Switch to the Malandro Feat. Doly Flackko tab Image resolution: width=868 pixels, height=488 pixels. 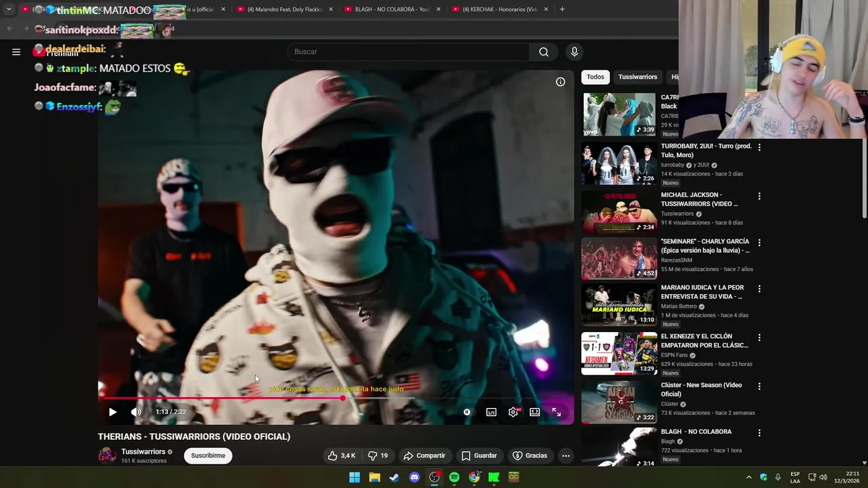285,9
